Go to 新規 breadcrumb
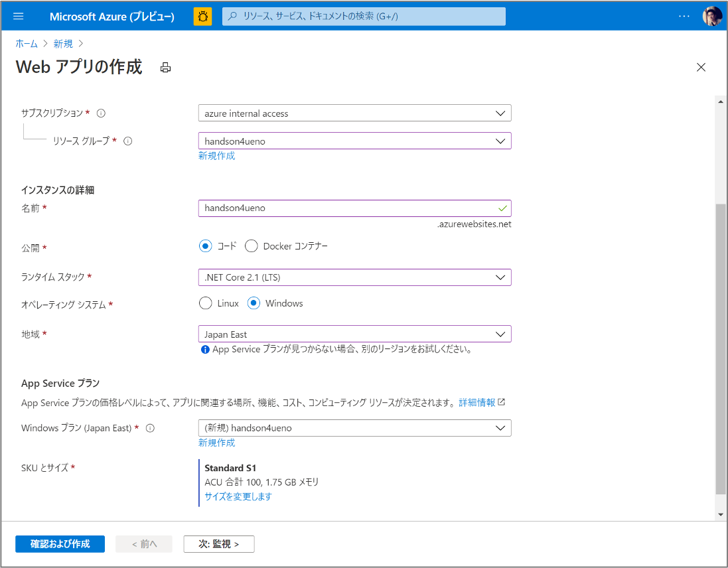Screen dimensions: 728x568 pos(63,44)
